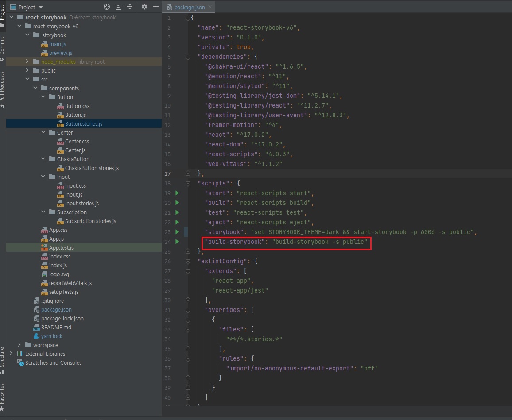Screen dimensions: 512x420
Task: Select Center.css file
Action: [x=73, y=141]
